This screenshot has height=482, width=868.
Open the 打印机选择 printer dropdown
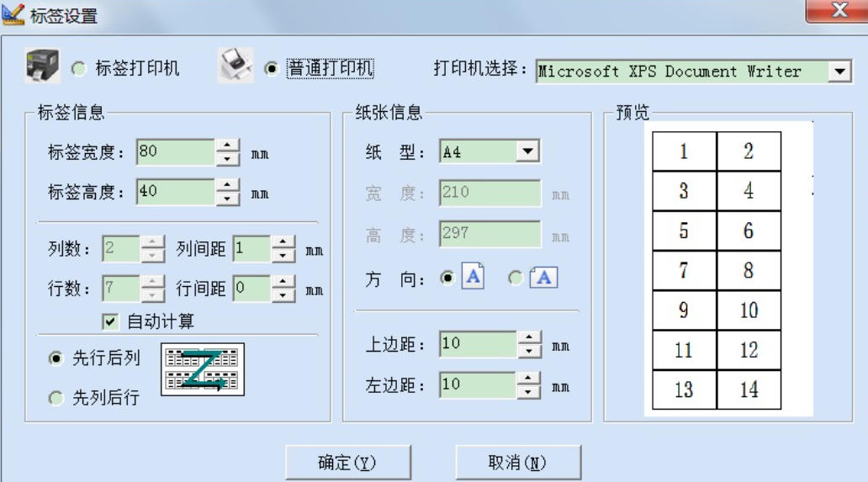point(839,72)
